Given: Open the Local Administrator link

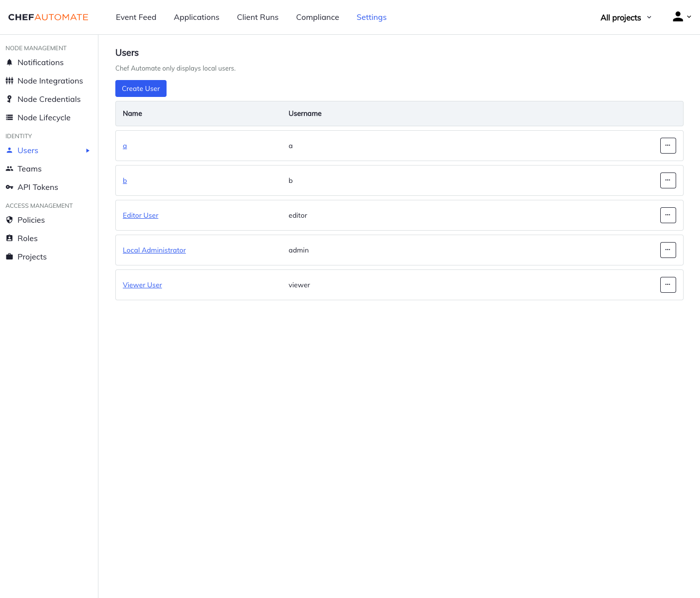Looking at the screenshot, I should (154, 250).
